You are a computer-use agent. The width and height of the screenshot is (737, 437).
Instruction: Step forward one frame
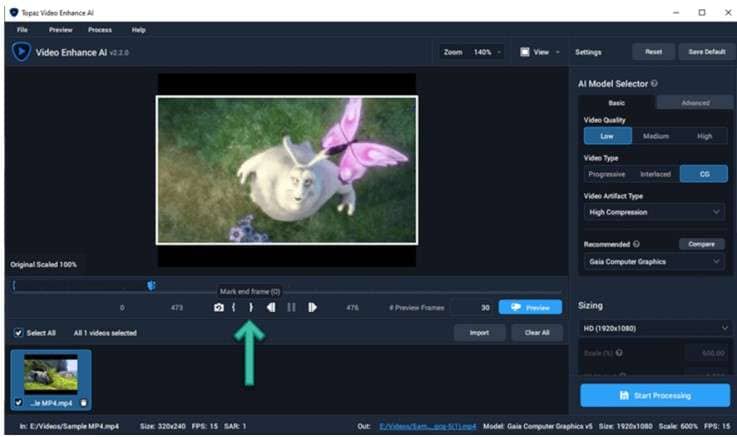312,307
